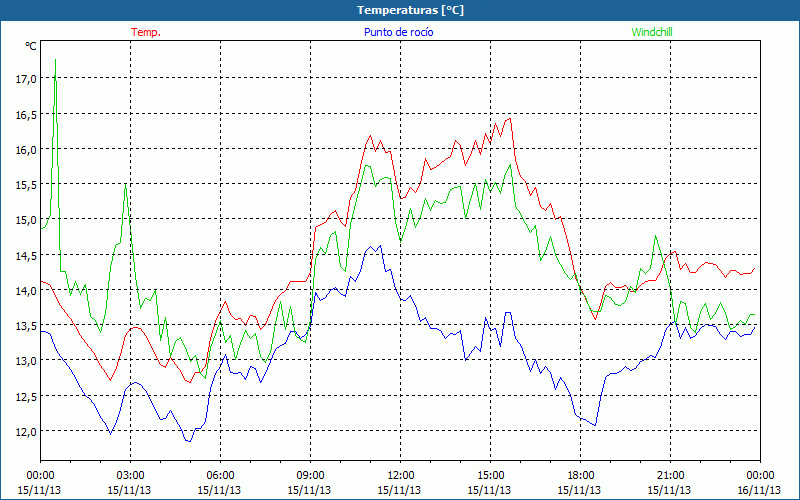The width and height of the screenshot is (800, 500).
Task: Click the "15,0" y-axis value
Action: pyautogui.click(x=27, y=220)
